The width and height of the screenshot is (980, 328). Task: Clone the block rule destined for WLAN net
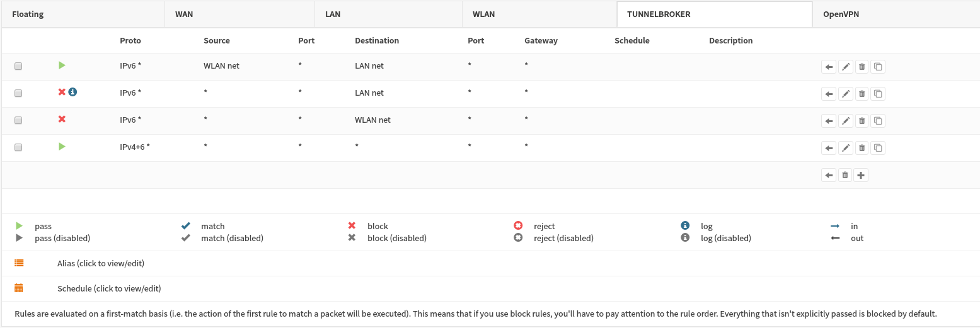(878, 121)
